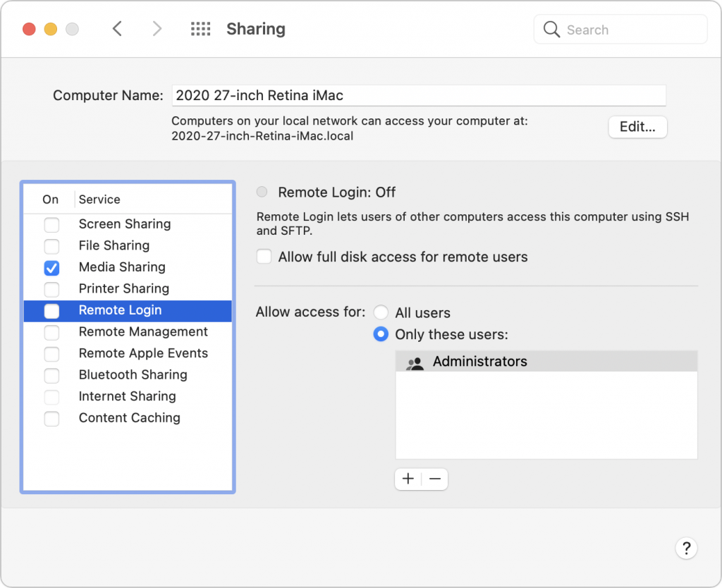Add a user with the plus button
The width and height of the screenshot is (722, 588).
[x=408, y=479]
